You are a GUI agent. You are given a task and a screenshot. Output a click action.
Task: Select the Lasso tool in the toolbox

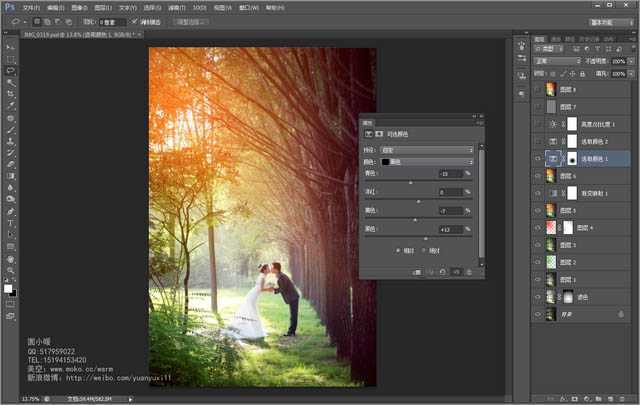tap(11, 71)
